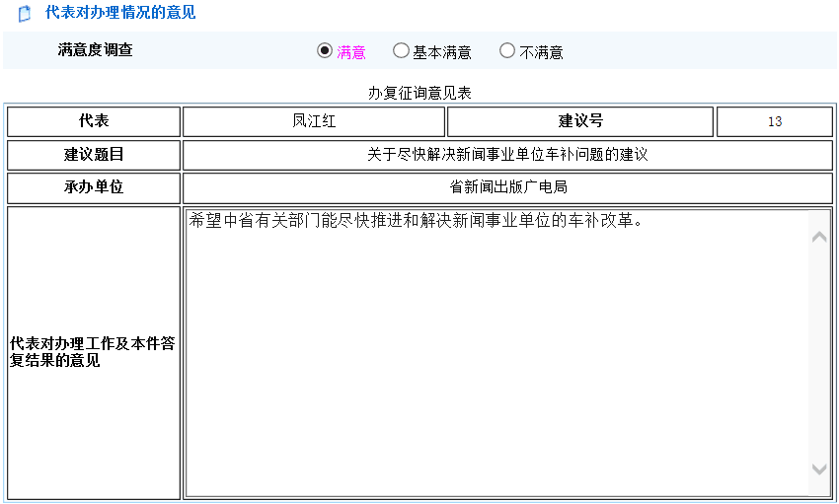839x504 pixels.
Task: Click the 建议号 header cell
Action: (580, 121)
